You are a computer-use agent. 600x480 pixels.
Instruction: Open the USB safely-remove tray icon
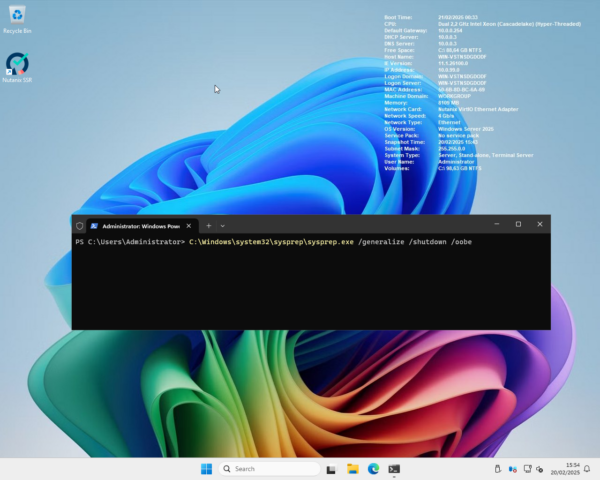498,468
